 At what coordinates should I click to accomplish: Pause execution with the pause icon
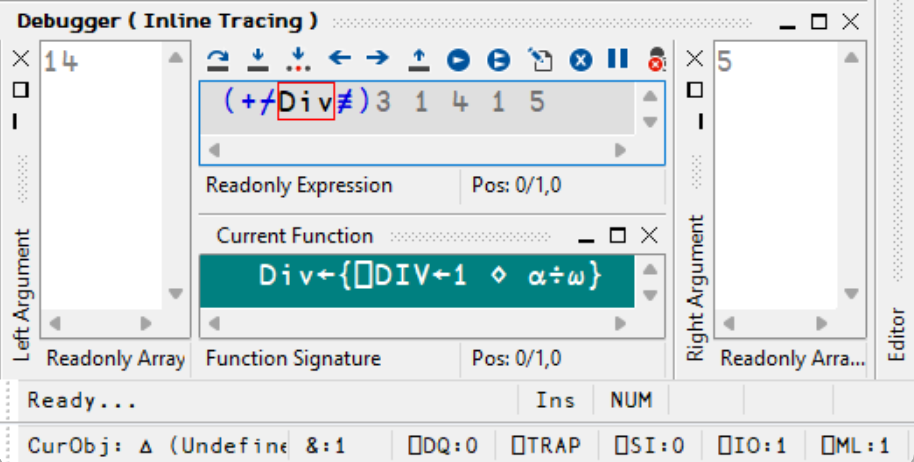618,59
